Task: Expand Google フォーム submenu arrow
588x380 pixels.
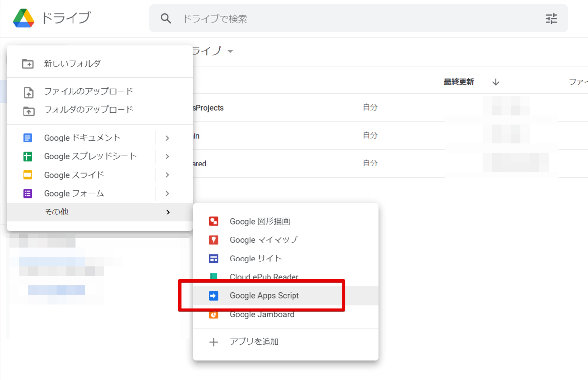Action: [167, 194]
